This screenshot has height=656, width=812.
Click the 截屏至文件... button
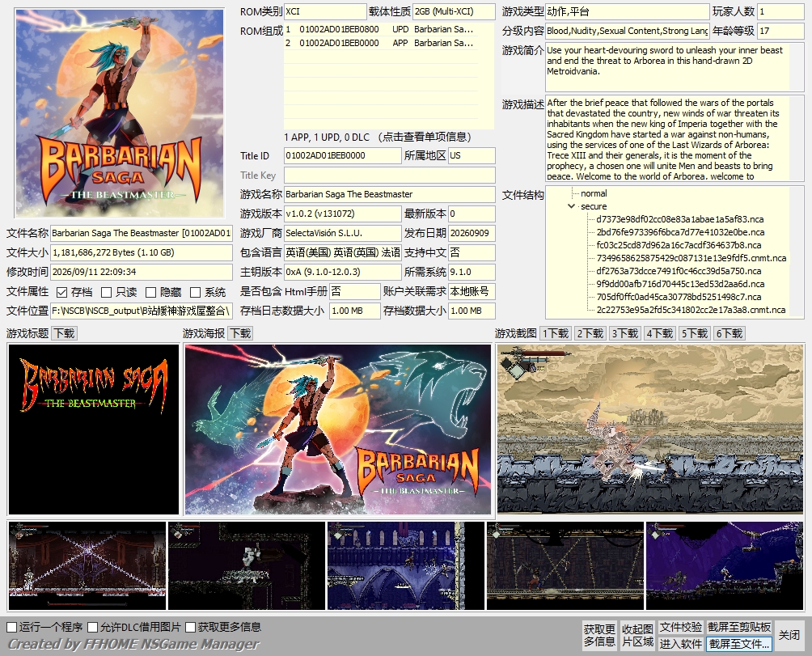[739, 644]
